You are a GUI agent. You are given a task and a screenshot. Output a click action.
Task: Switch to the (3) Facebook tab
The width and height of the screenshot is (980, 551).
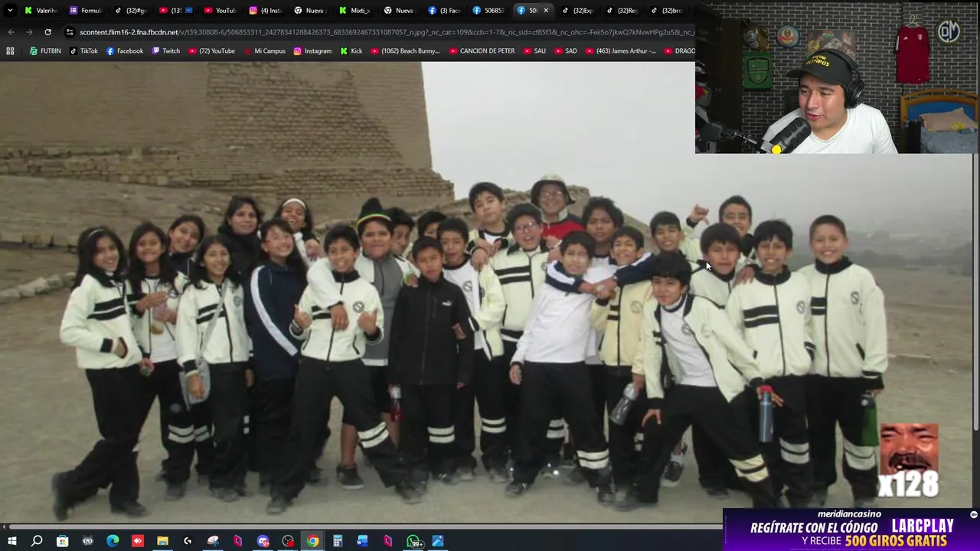coord(444,11)
